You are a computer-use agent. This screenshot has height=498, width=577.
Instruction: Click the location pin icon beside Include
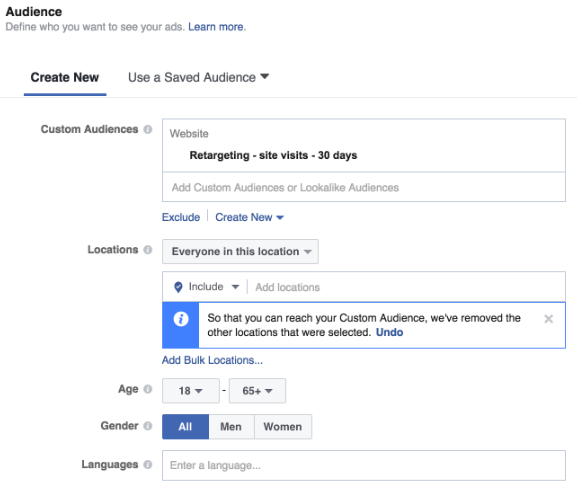(x=178, y=287)
